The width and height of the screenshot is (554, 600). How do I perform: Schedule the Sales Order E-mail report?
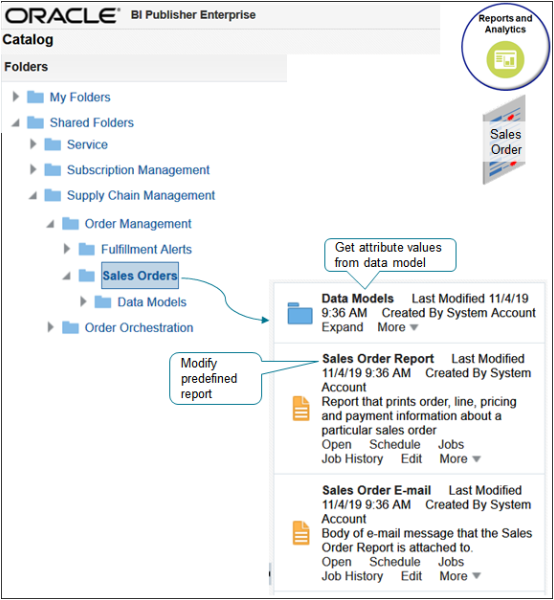pyautogui.click(x=394, y=562)
